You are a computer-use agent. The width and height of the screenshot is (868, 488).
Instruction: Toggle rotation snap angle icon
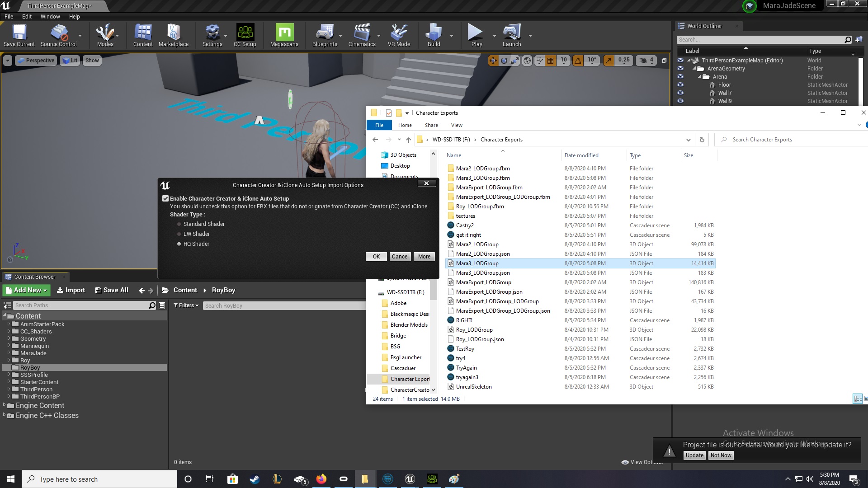pyautogui.click(x=578, y=60)
